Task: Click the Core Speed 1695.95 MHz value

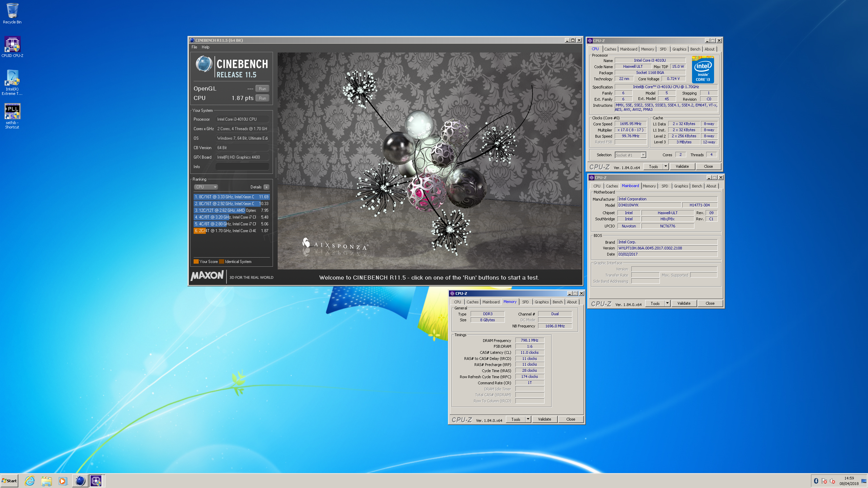Action: click(631, 124)
